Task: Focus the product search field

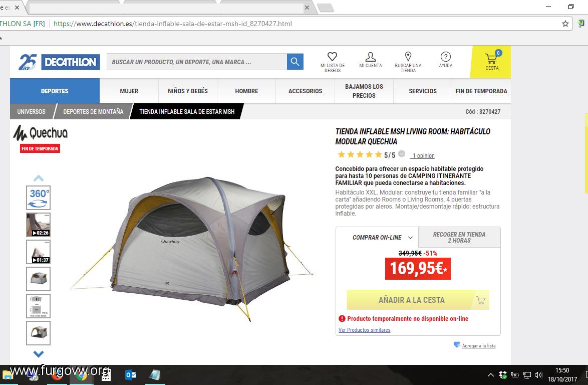Action: (x=197, y=62)
